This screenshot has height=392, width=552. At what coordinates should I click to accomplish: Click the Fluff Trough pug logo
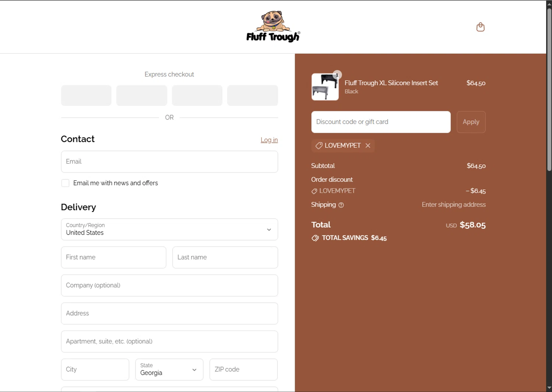click(x=273, y=26)
